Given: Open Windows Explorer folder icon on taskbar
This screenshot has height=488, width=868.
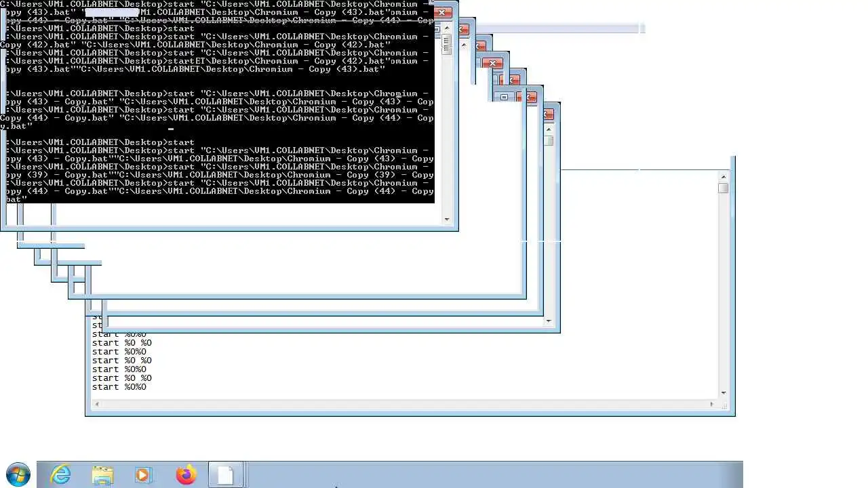Looking at the screenshot, I should click(102, 475).
